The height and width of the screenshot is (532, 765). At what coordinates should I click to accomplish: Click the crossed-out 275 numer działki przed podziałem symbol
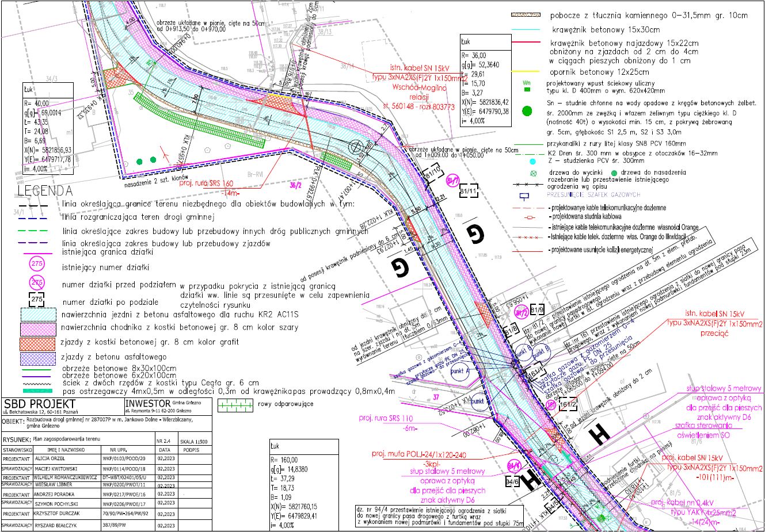pos(37,283)
